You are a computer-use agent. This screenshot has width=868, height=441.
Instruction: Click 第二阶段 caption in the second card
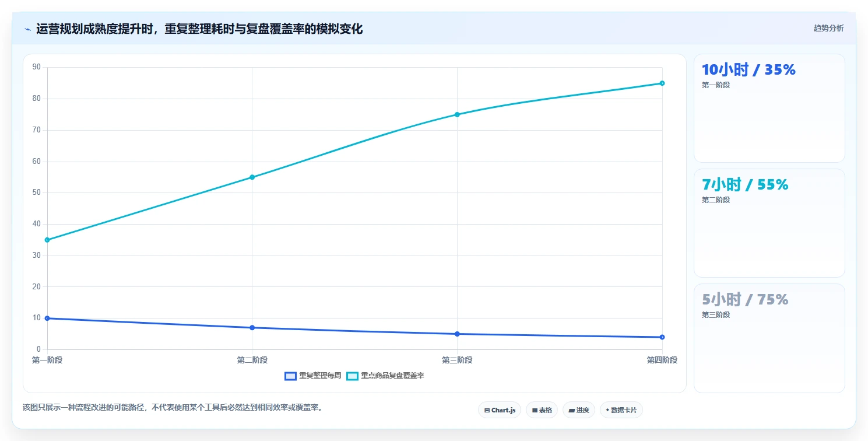click(x=716, y=200)
